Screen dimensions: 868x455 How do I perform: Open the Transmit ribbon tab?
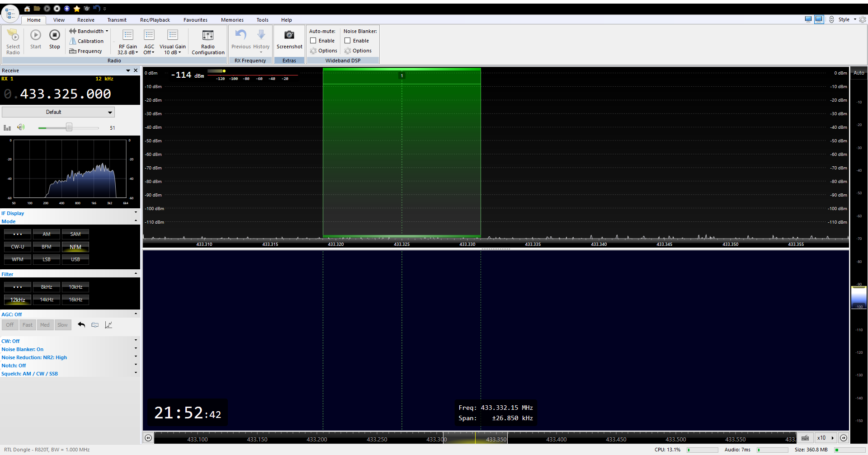tap(117, 20)
